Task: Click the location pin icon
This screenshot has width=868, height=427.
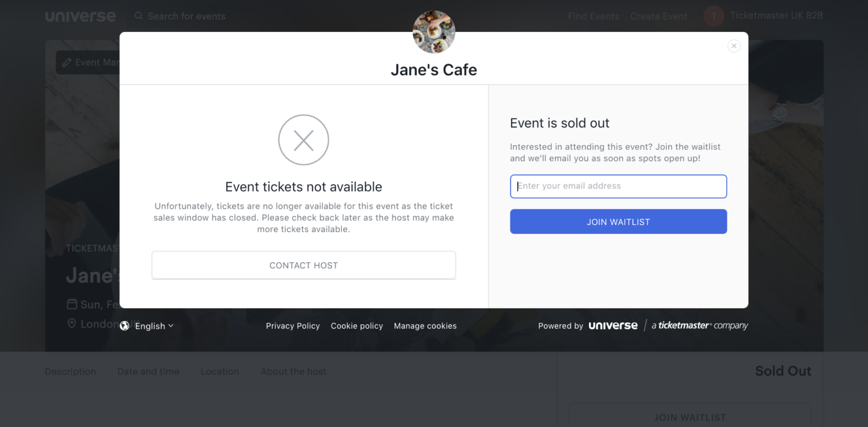Action: pyautogui.click(x=72, y=323)
